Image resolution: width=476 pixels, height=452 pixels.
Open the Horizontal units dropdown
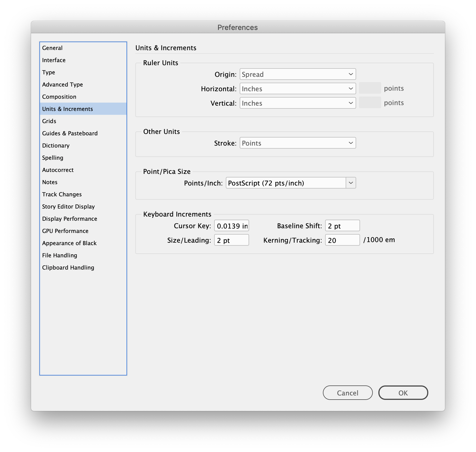point(297,88)
